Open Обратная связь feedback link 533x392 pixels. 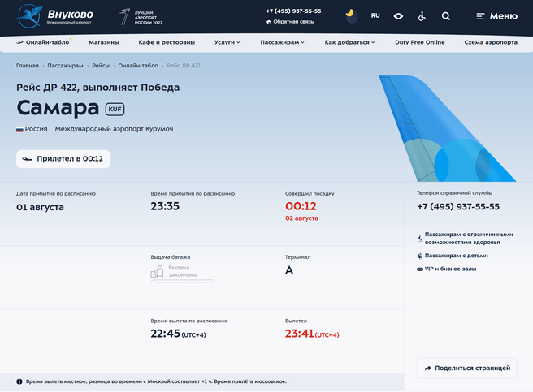tap(290, 22)
